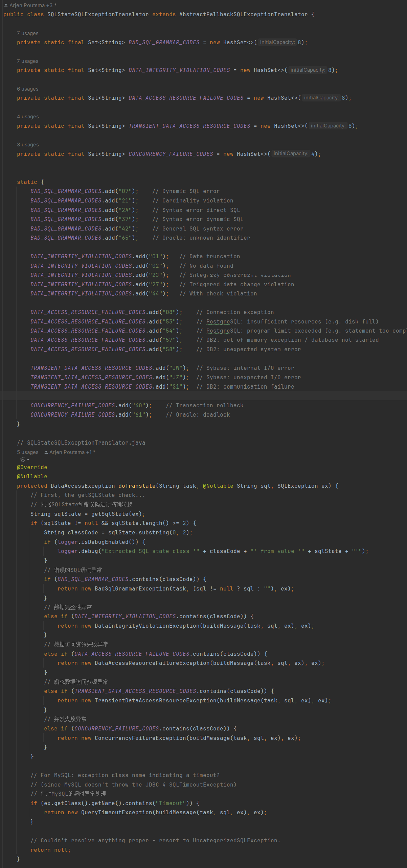Click DataIntegrityViolationException in the return statement
The height and width of the screenshot is (868, 407).
pos(147,626)
